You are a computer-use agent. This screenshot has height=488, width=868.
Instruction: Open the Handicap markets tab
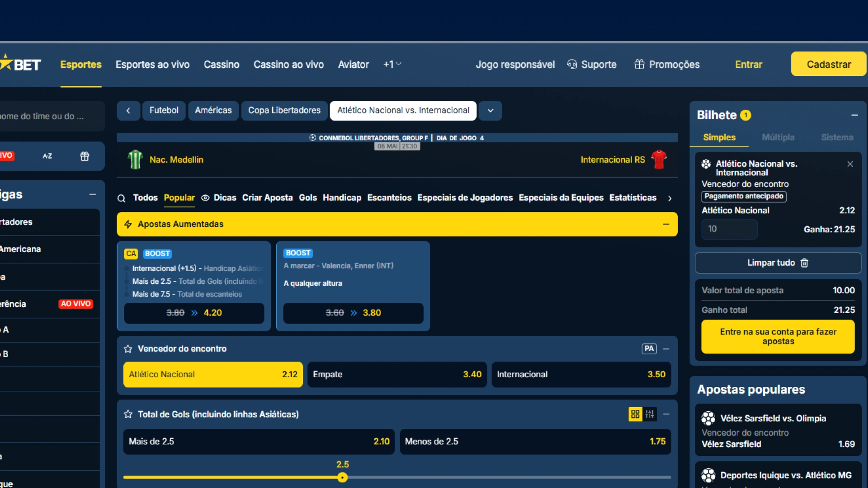342,198
